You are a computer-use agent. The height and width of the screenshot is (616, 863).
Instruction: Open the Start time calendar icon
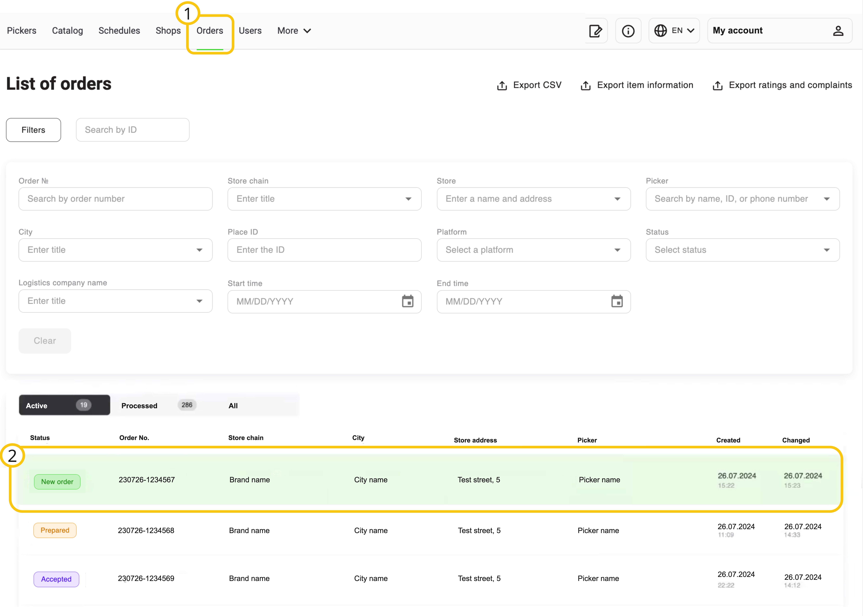coord(408,301)
